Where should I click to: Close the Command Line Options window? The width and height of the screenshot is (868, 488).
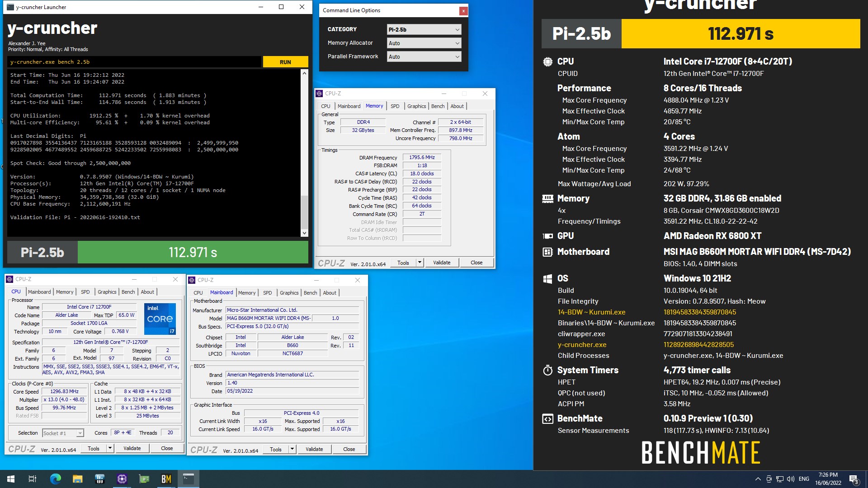[463, 10]
